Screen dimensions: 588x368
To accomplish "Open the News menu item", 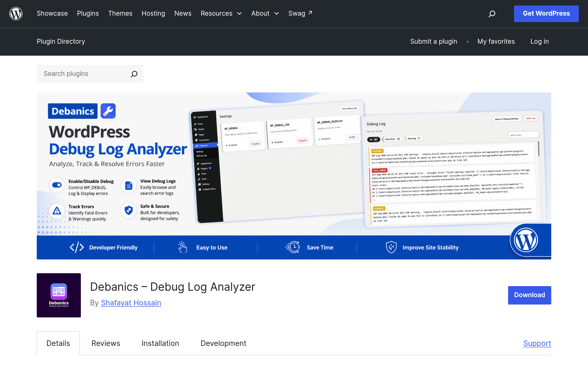I will 183,14.
